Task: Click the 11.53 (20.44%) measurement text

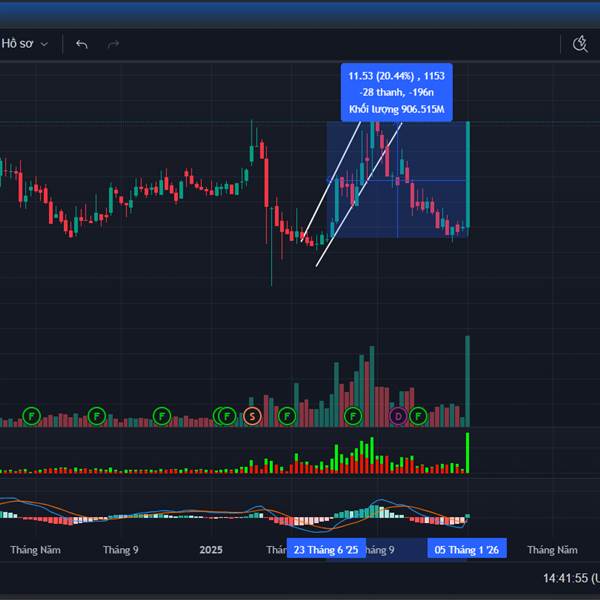Action: tap(396, 76)
